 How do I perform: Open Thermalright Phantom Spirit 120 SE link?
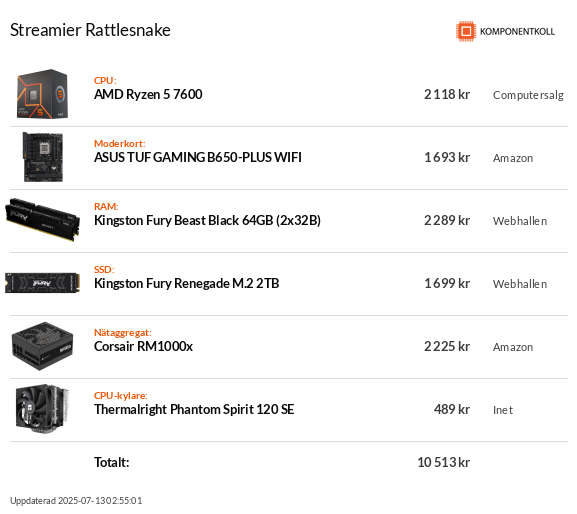click(194, 409)
